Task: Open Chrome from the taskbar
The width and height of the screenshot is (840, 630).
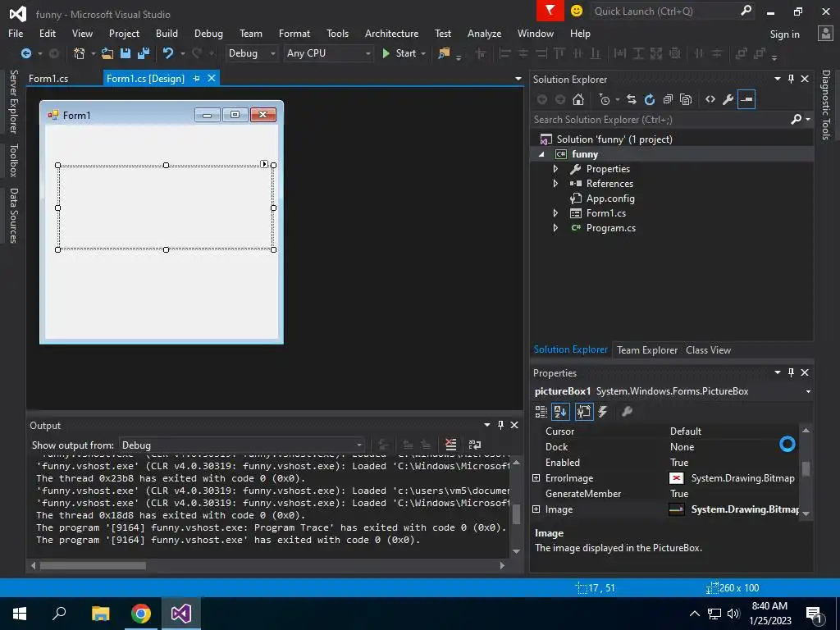Action: pyautogui.click(x=141, y=614)
